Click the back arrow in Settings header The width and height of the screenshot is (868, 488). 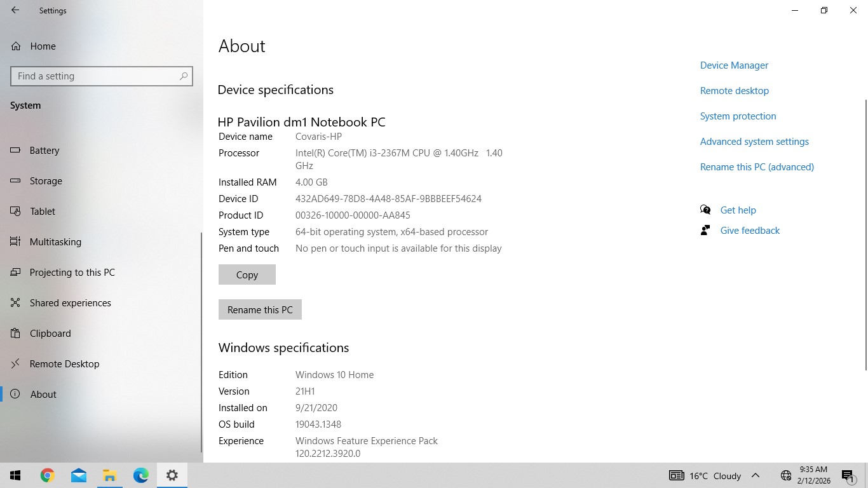pos(15,10)
